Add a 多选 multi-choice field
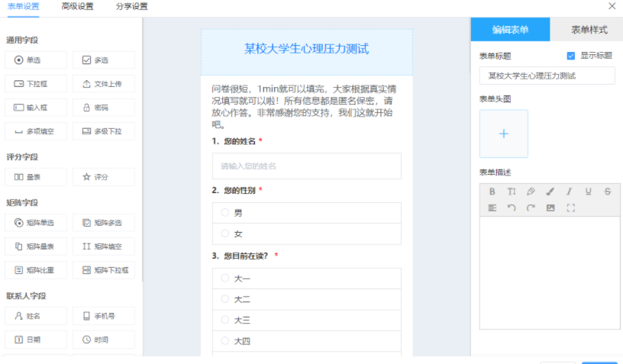Screen dimensions: 623x364 pos(104,60)
